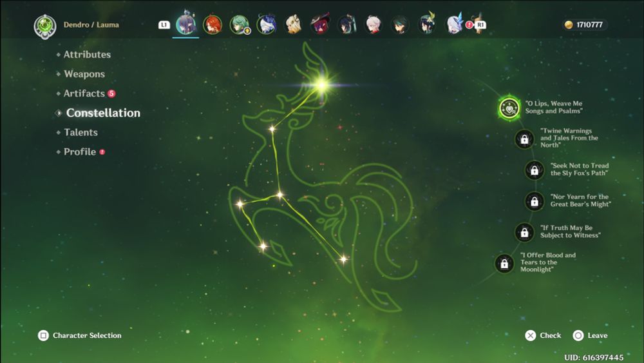Open the Profile menu
The height and width of the screenshot is (363, 644).
(x=80, y=152)
